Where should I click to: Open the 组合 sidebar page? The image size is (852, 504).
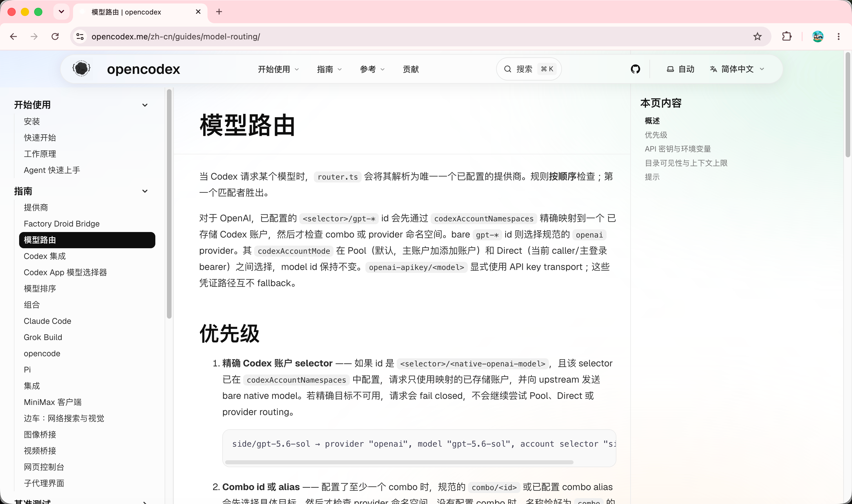pyautogui.click(x=32, y=305)
